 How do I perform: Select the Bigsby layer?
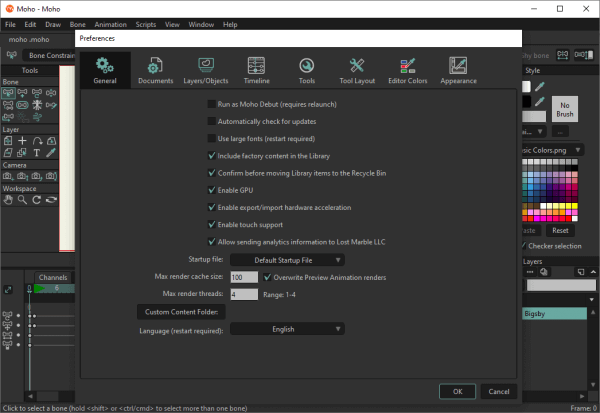click(x=554, y=313)
